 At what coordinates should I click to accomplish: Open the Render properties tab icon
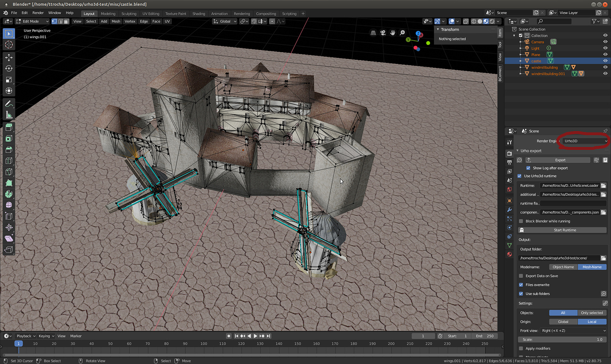(x=510, y=153)
